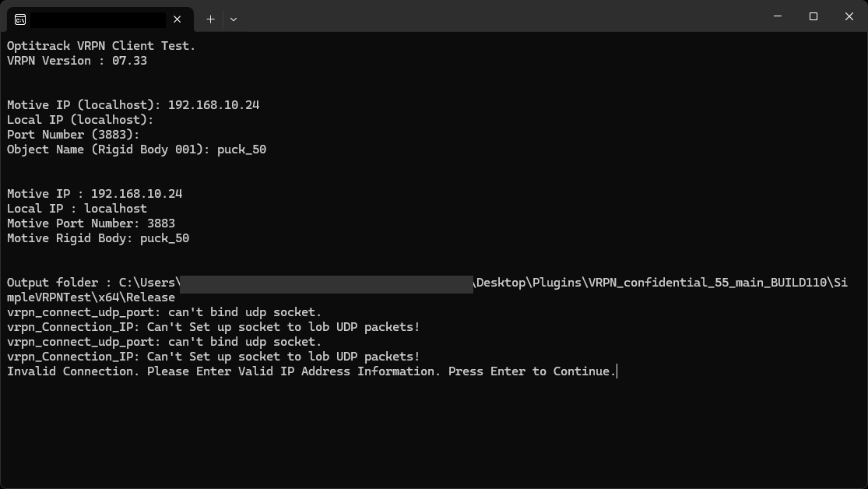Maximize the terminal window

(814, 16)
